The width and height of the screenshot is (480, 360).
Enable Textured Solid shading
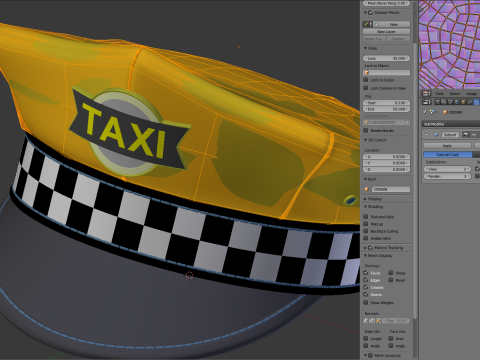point(366,217)
